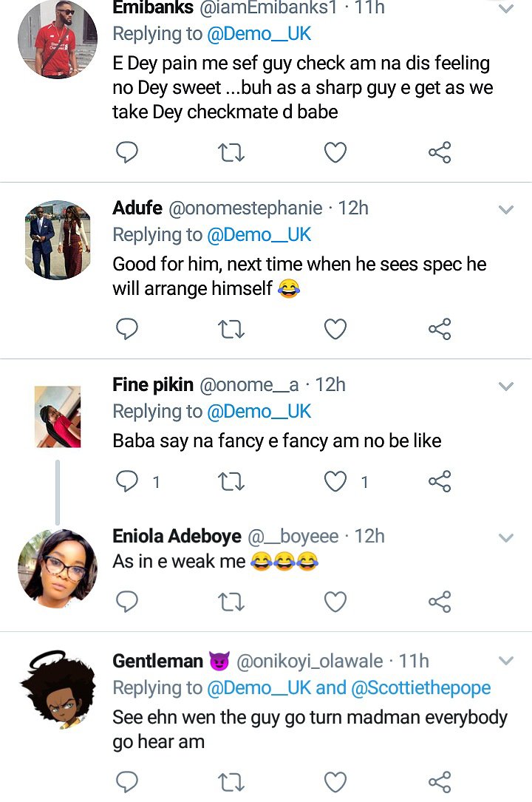Like Adufe's tweet with heart icon
This screenshot has height=802, width=532.
point(335,329)
